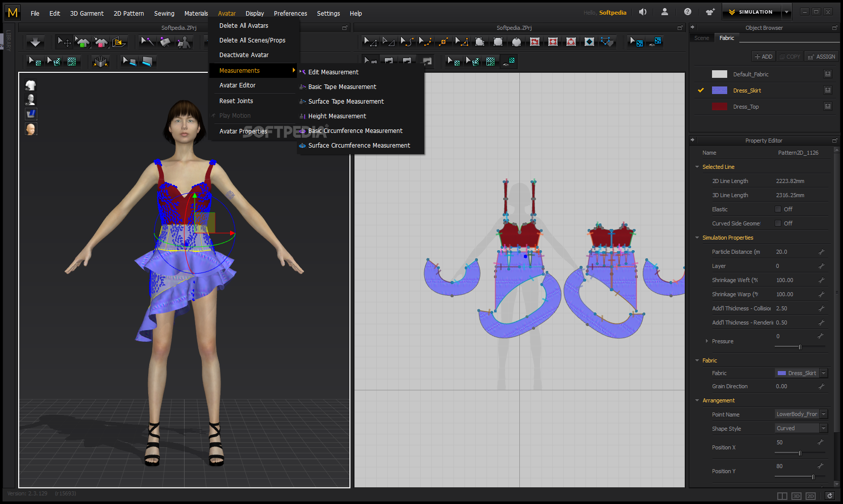
Task: Choose Surface Circumference Measurement
Action: pyautogui.click(x=359, y=146)
